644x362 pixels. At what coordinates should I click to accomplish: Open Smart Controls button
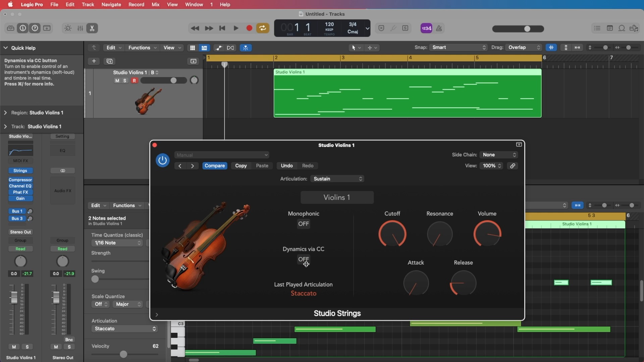tap(68, 28)
